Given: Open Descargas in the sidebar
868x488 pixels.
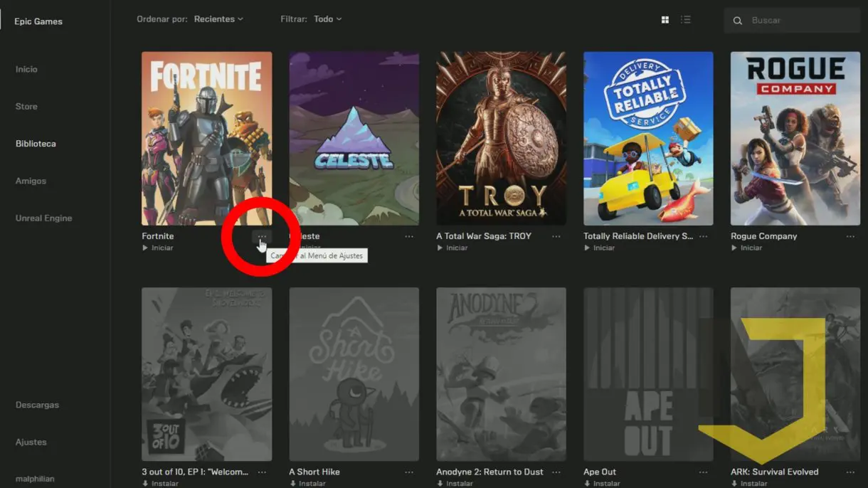Looking at the screenshot, I should tap(37, 405).
